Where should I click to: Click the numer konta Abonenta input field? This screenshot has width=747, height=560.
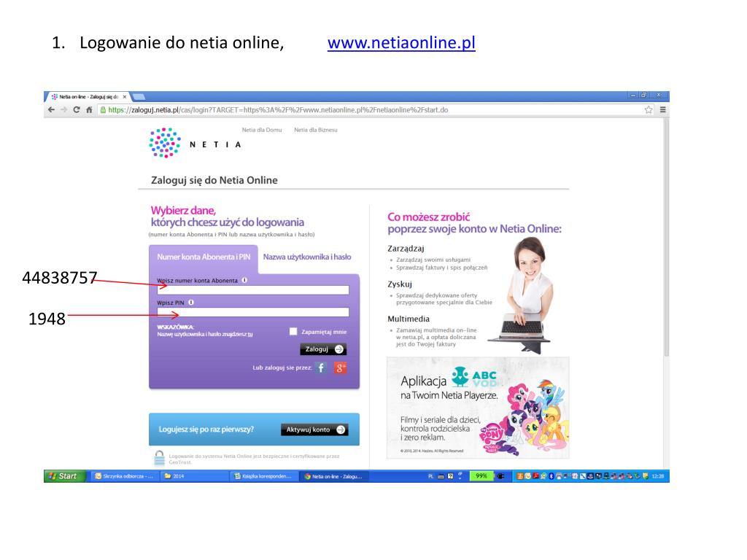(253, 290)
